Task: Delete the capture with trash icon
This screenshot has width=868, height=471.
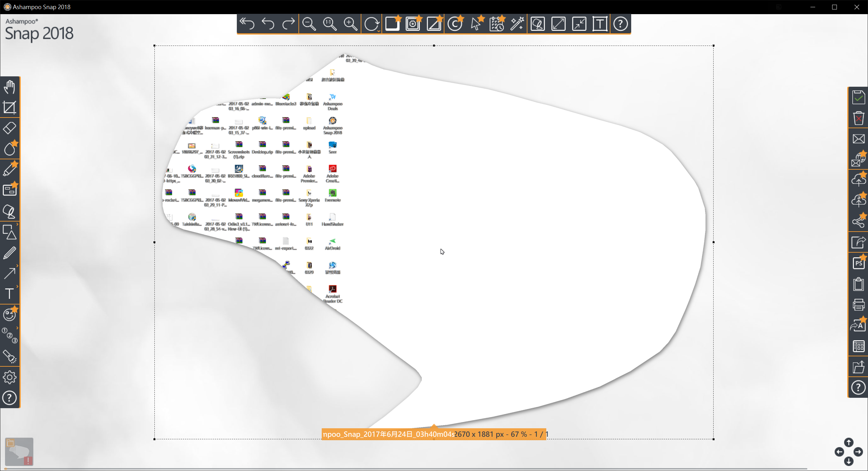Action: click(858, 118)
